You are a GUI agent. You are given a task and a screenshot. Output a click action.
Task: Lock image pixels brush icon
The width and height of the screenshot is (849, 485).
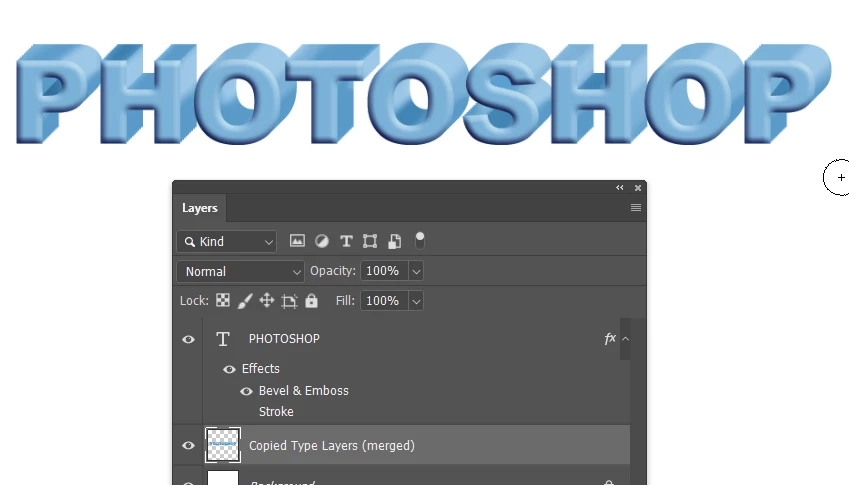click(x=245, y=301)
